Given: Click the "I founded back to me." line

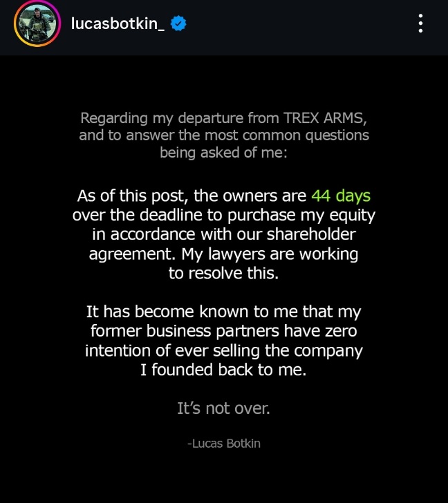Looking at the screenshot, I should 223,370.
